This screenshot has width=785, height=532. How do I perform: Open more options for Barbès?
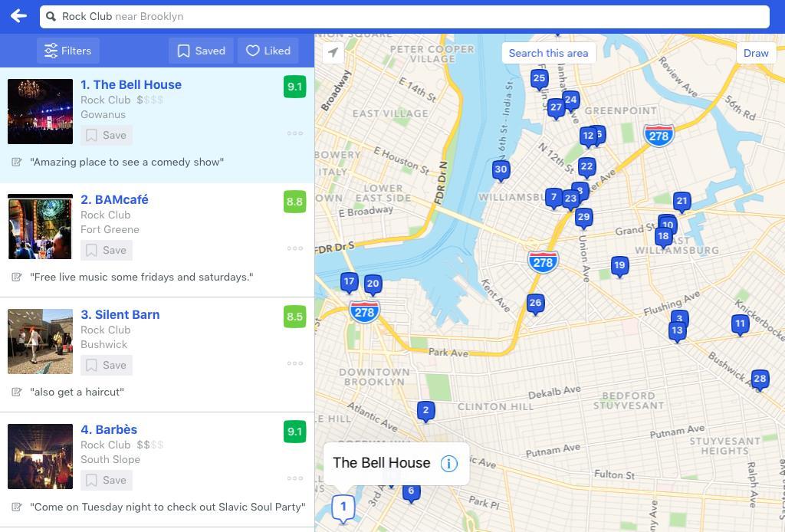[x=295, y=478]
